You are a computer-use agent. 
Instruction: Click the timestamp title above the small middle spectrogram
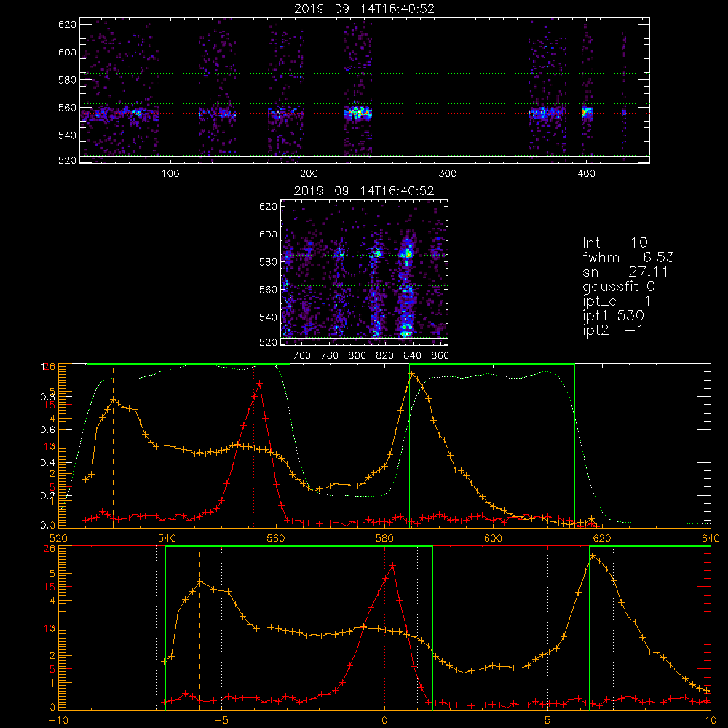tap(364, 191)
